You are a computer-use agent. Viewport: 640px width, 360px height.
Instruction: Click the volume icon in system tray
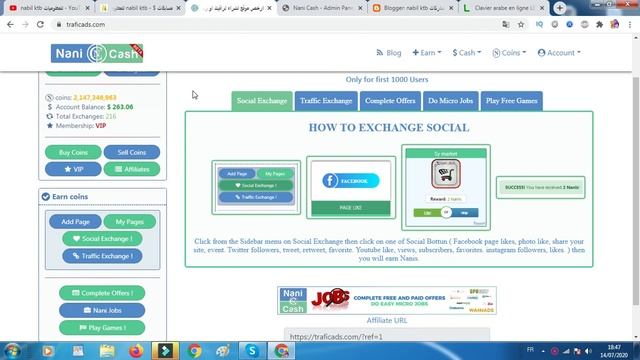click(588, 351)
